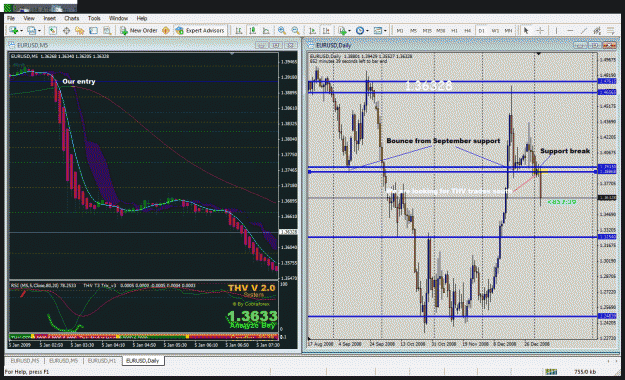Viewport: 625px width, 380px height.
Task: Open the New Chart tool
Action: pyautogui.click(x=14, y=30)
